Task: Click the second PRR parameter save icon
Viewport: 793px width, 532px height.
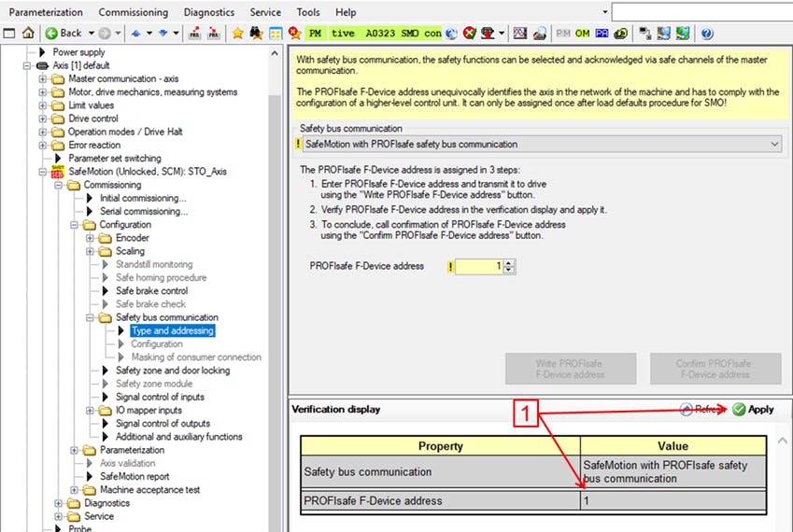Action: point(214,34)
